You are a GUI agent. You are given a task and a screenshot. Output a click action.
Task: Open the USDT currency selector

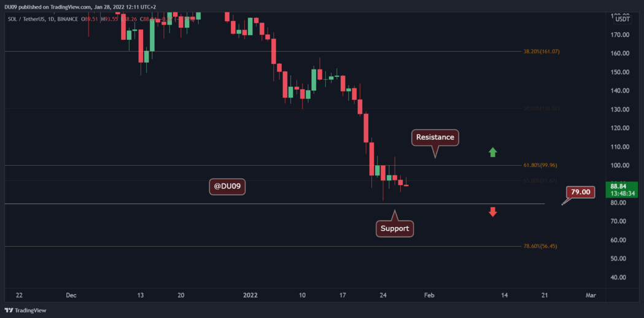[623, 18]
